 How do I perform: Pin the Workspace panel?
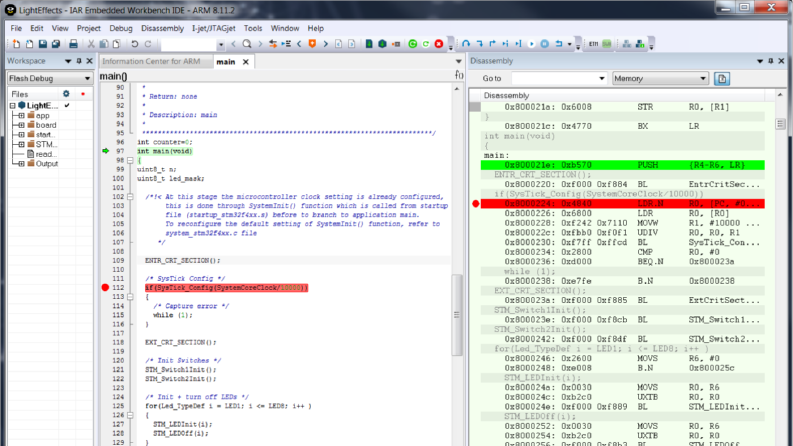pos(79,61)
